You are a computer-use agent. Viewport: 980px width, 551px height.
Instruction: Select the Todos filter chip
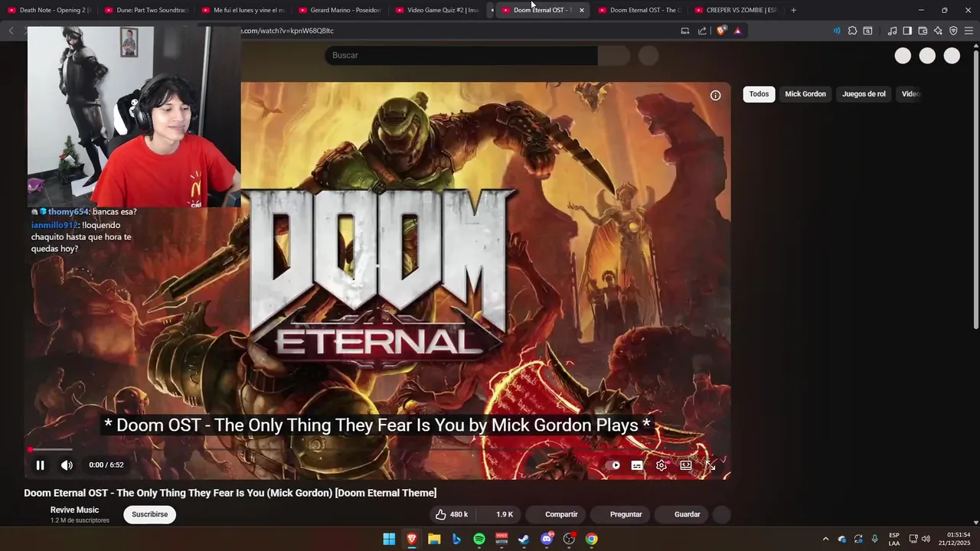(x=759, y=94)
